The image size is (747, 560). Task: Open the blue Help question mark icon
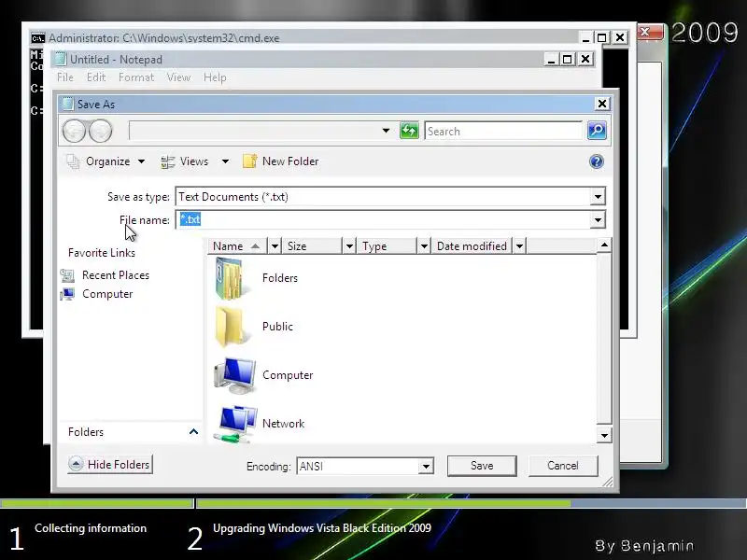click(597, 161)
